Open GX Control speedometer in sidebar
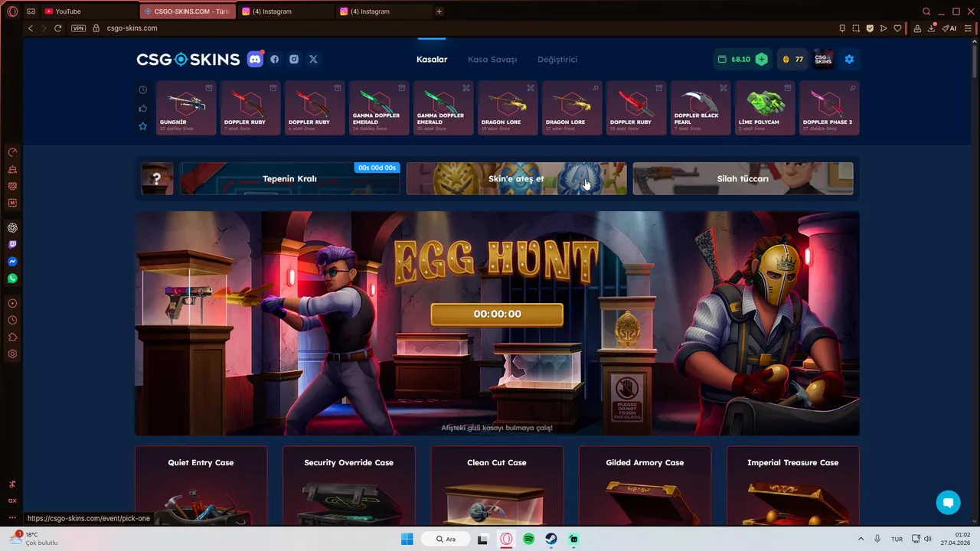This screenshot has height=551, width=980. pos(12,152)
